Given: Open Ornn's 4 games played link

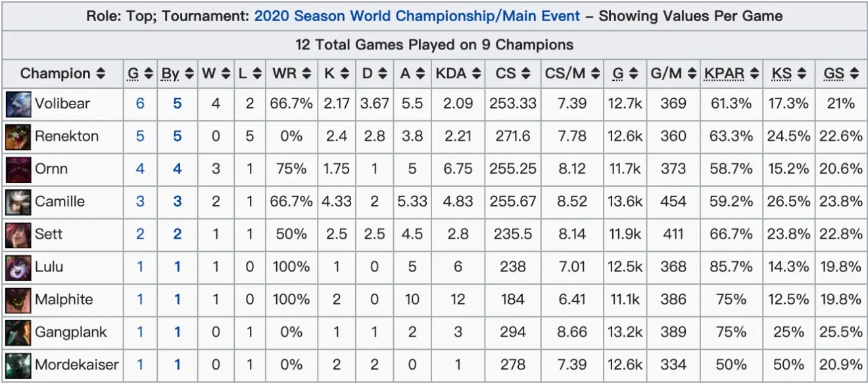Looking at the screenshot, I should (140, 169).
